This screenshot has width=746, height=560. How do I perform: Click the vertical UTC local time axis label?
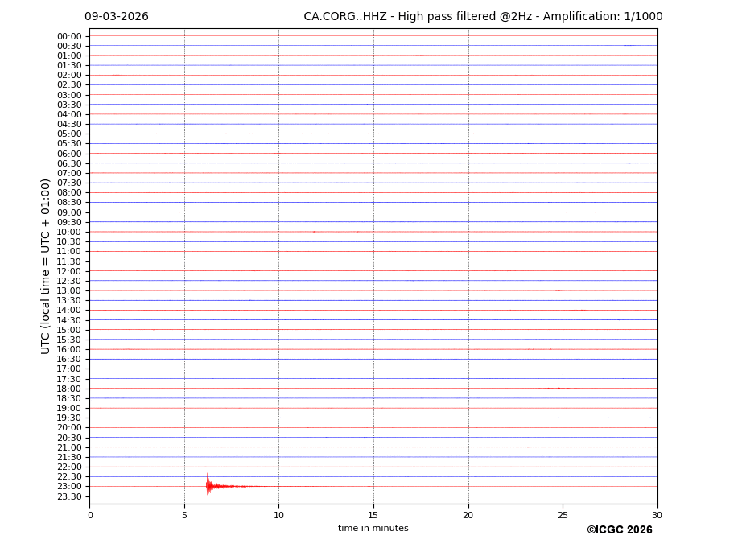(46, 266)
